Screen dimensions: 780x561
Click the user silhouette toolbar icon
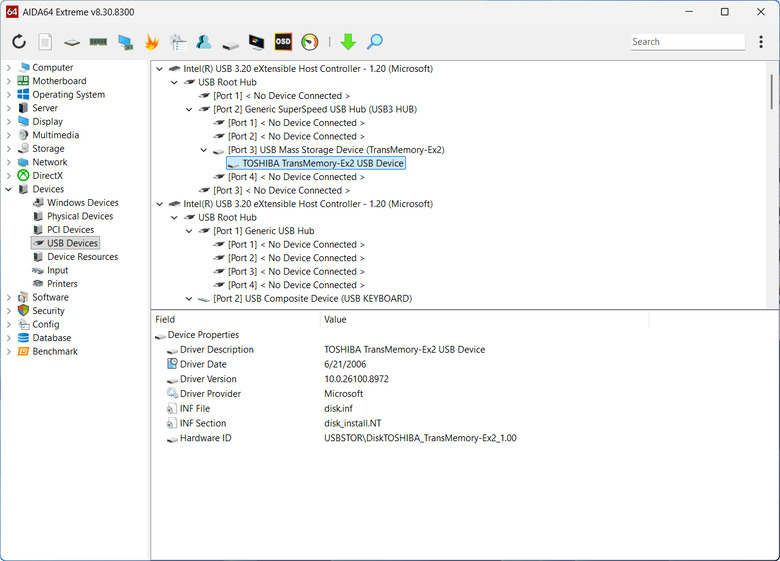[x=203, y=42]
